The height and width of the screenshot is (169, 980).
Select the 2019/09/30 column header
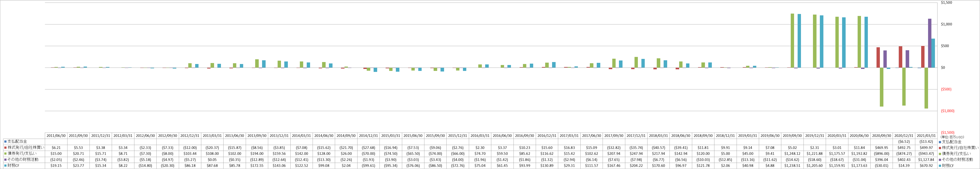click(x=792, y=136)
